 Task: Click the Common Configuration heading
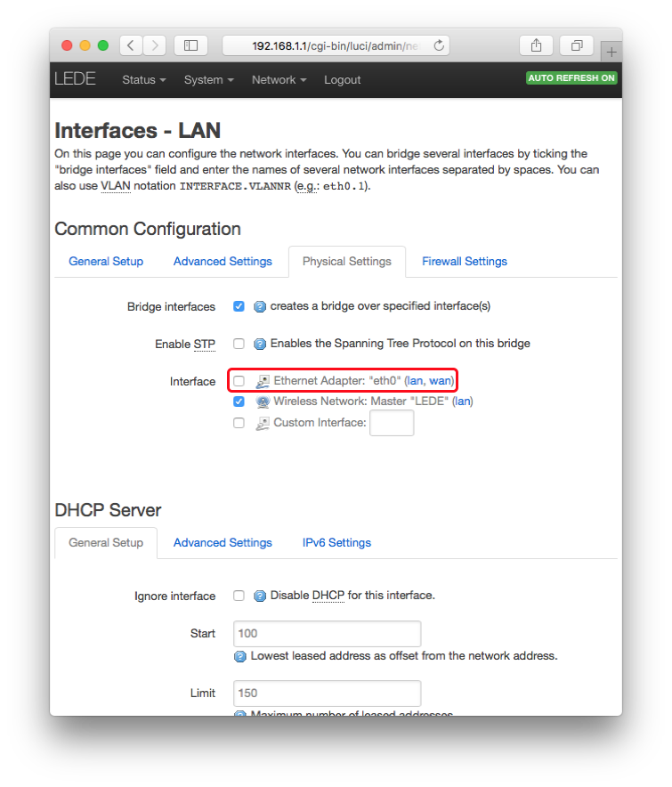point(148,229)
